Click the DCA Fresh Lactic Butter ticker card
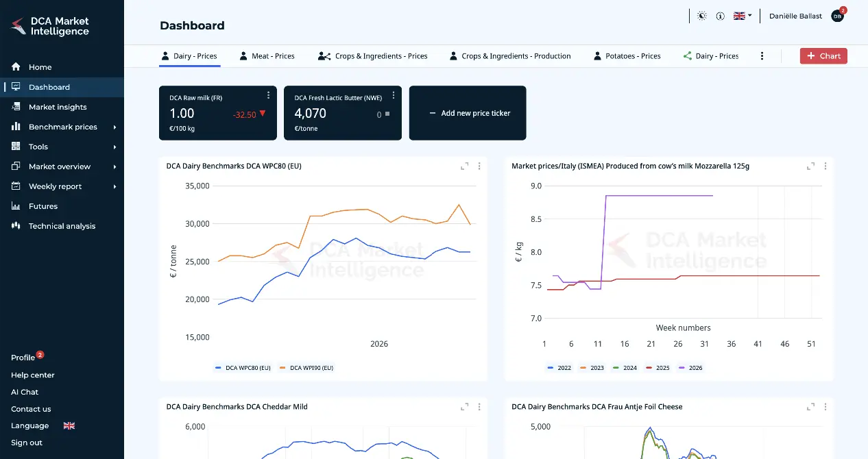The width and height of the screenshot is (868, 459). coord(343,113)
